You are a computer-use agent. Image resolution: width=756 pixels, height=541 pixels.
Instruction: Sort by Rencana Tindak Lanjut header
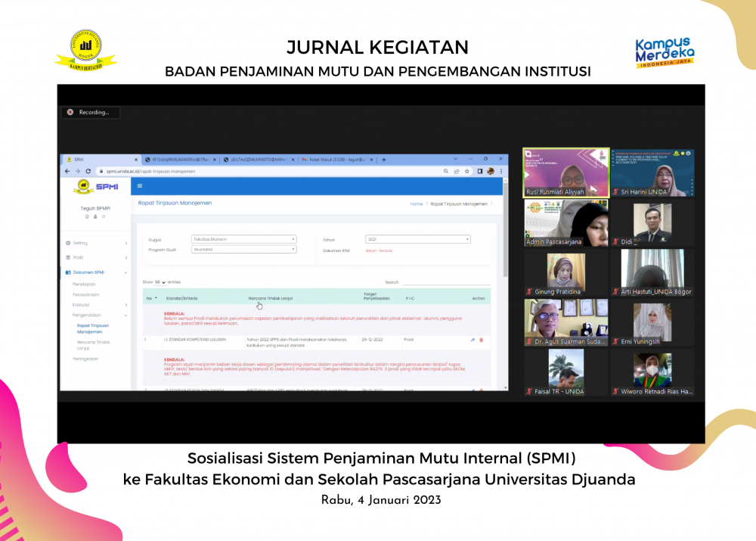point(271,299)
